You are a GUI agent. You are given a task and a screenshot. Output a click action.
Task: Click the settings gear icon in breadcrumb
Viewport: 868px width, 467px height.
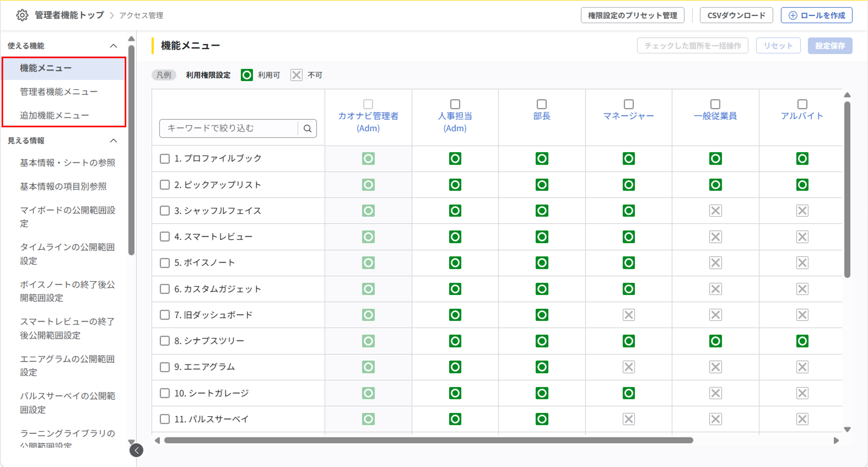22,15
